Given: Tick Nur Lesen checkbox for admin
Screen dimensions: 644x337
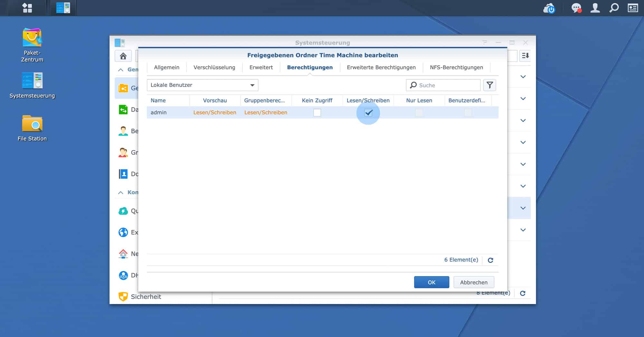Looking at the screenshot, I should (419, 112).
